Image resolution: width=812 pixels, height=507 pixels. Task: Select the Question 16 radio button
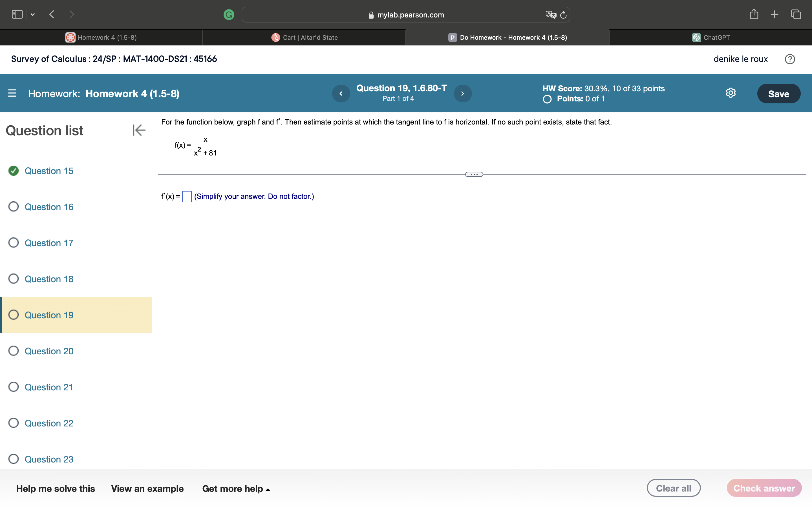(14, 206)
